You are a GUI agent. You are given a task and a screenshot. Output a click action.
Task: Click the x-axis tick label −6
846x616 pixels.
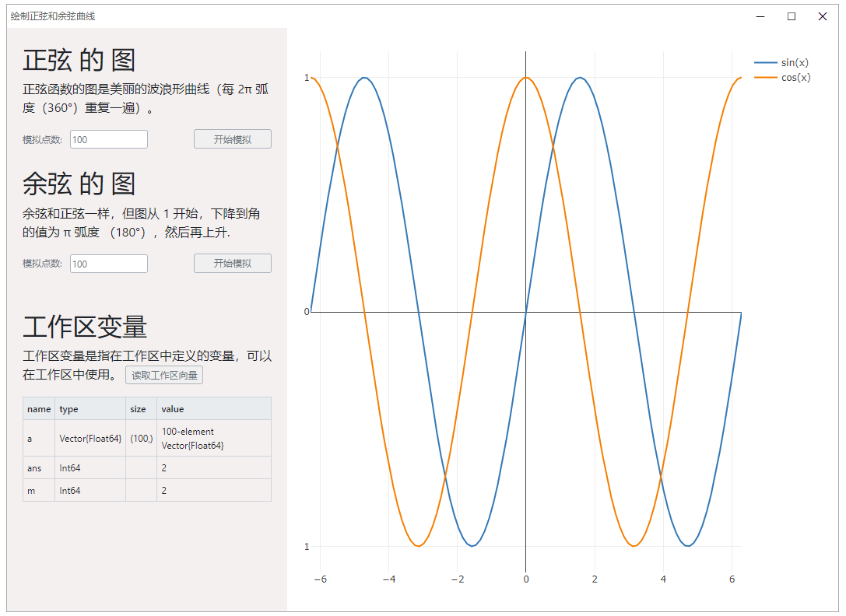coord(321,579)
